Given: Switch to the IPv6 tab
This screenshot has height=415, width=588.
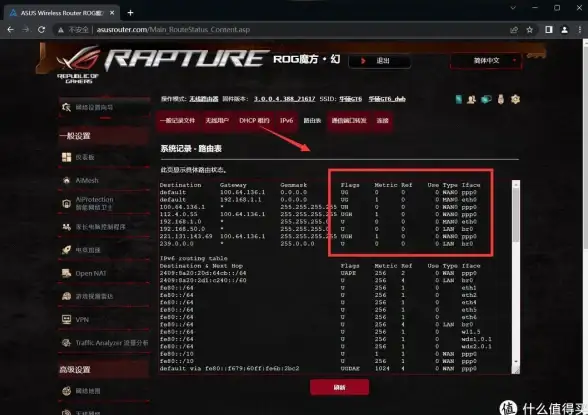Looking at the screenshot, I should click(x=286, y=121).
